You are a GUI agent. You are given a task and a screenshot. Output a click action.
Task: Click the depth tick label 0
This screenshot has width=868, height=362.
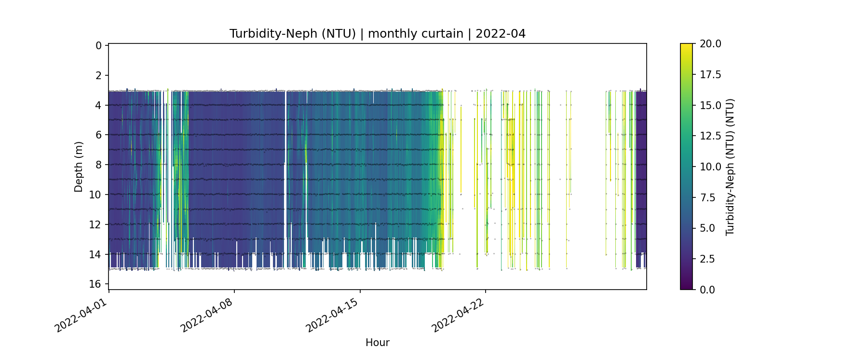pos(98,45)
